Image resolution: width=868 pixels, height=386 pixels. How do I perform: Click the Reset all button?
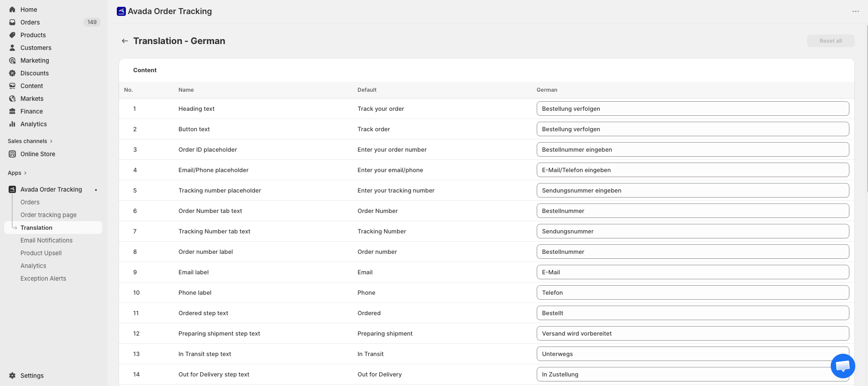(830, 41)
